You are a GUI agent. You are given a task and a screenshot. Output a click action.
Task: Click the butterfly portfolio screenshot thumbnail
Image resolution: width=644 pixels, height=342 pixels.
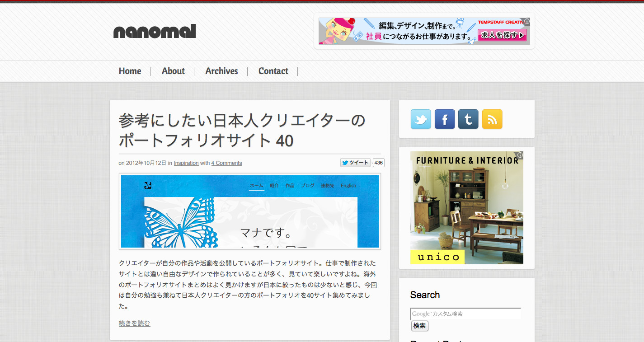click(249, 211)
